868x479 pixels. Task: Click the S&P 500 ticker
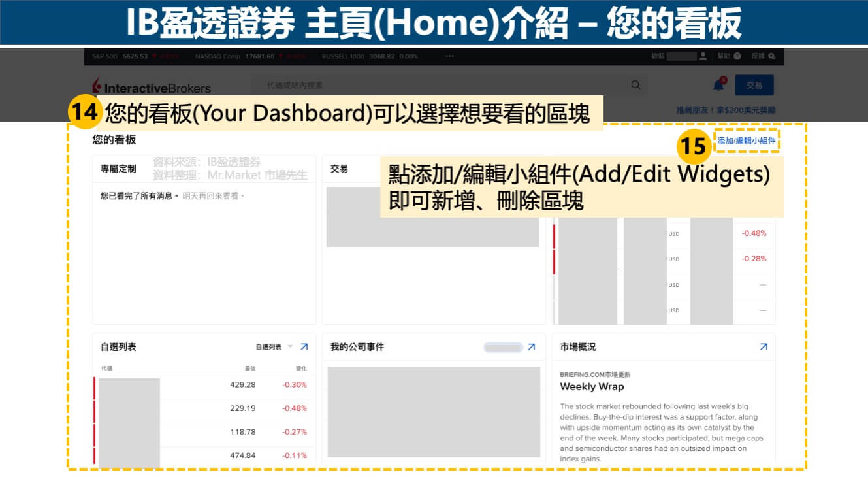click(136, 56)
